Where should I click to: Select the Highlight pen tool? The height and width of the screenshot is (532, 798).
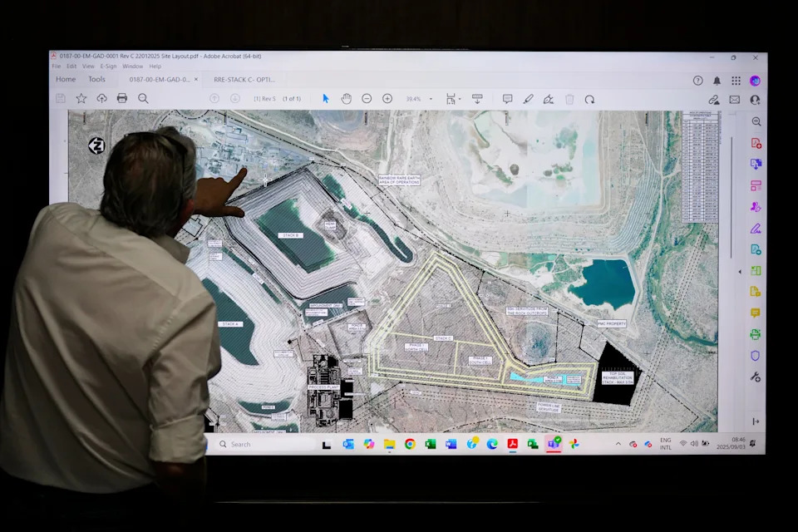[528, 99]
